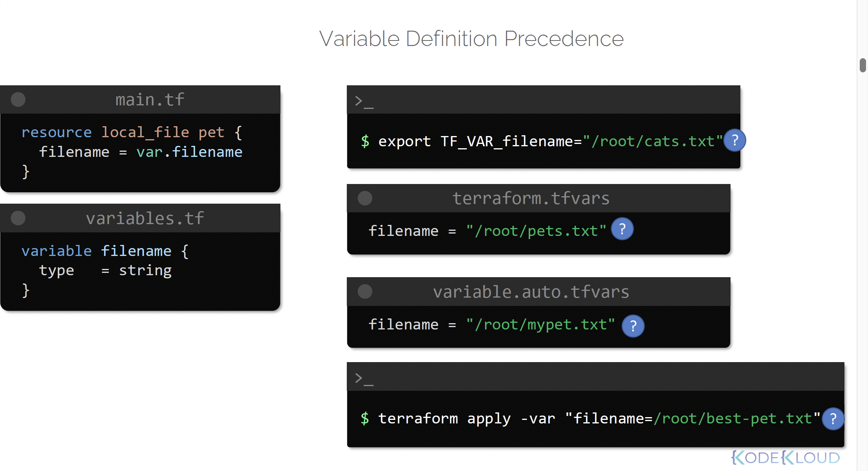This screenshot has height=471, width=868.
Task: Click the KodeKloud logo
Action: (x=786, y=458)
